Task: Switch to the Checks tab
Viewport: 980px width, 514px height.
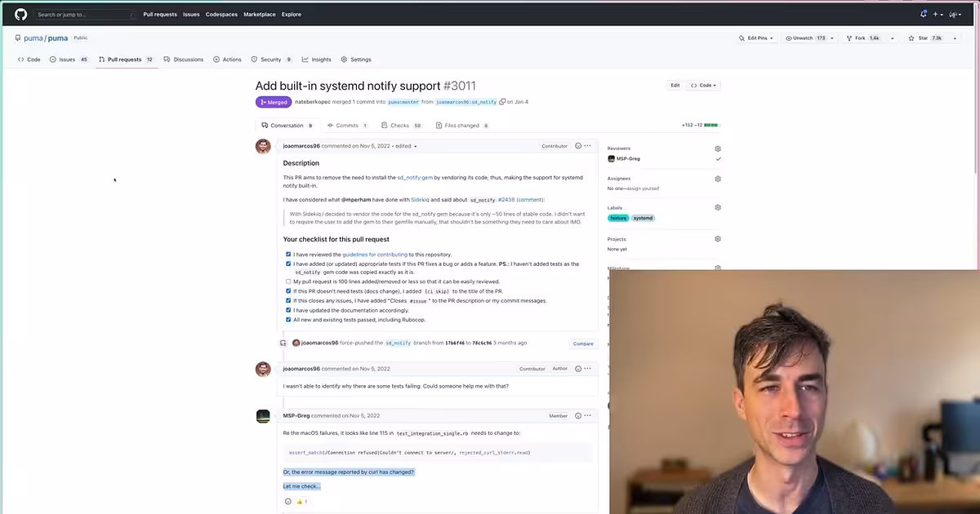Action: [x=402, y=126]
